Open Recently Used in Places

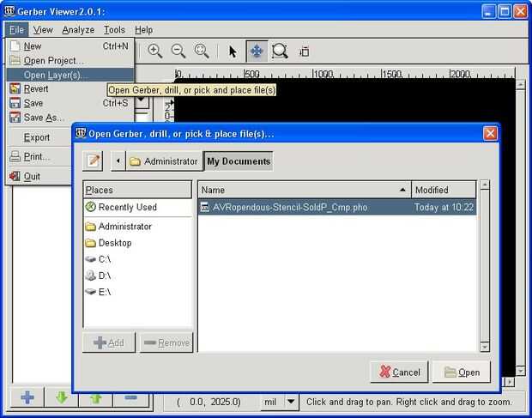(137, 207)
